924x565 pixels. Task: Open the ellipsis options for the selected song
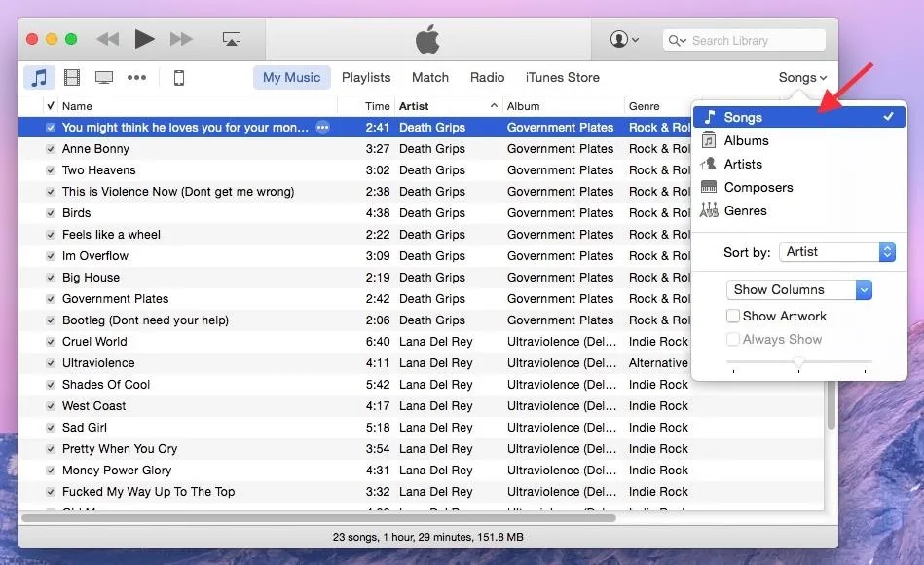tap(322, 128)
